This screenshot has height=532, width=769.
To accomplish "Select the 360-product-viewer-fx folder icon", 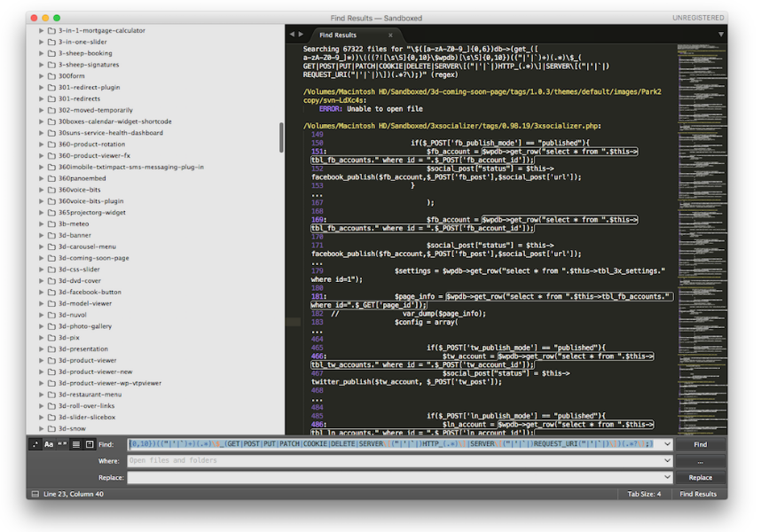I will (51, 155).
